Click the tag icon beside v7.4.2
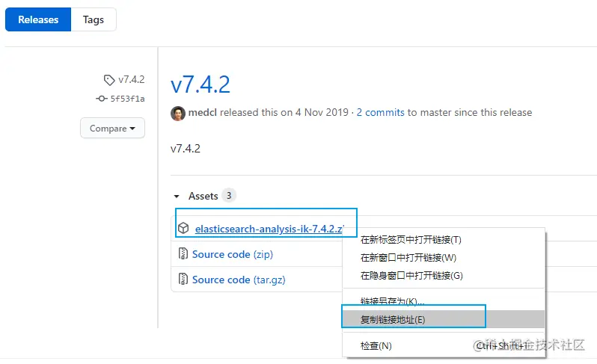Screen dimensions: 597x364 point(109,80)
